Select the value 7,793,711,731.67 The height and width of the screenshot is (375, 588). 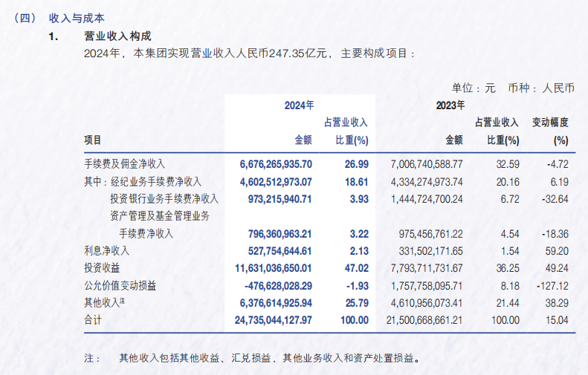pyautogui.click(x=427, y=268)
